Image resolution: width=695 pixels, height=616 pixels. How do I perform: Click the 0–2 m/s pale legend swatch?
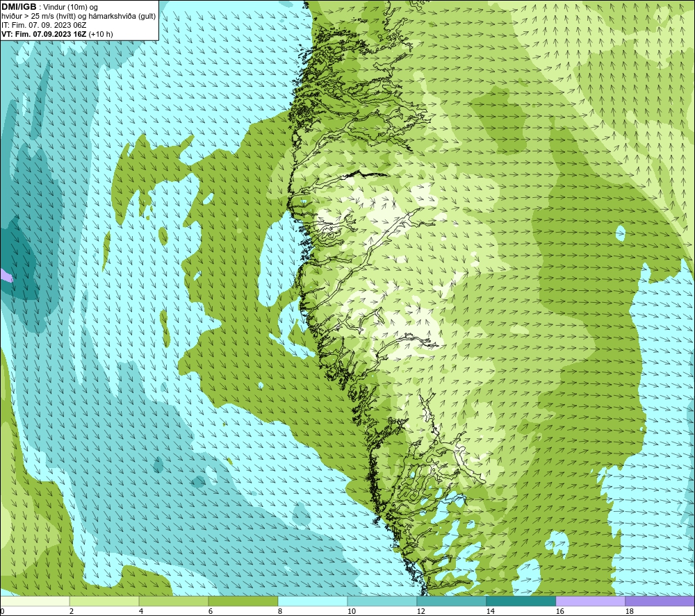pyautogui.click(x=35, y=601)
